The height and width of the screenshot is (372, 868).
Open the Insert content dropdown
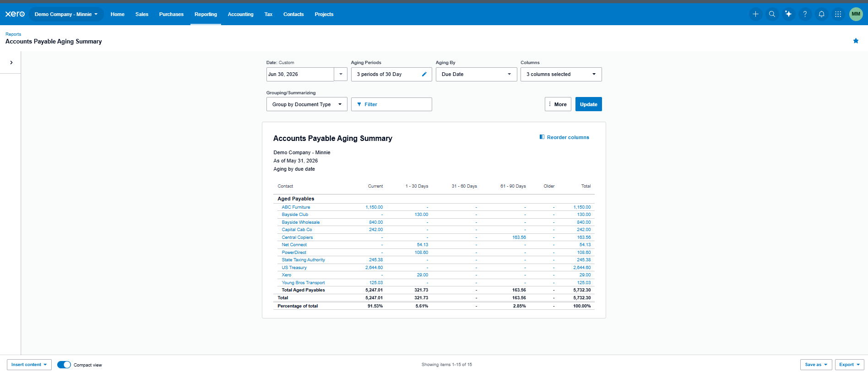pyautogui.click(x=29, y=365)
